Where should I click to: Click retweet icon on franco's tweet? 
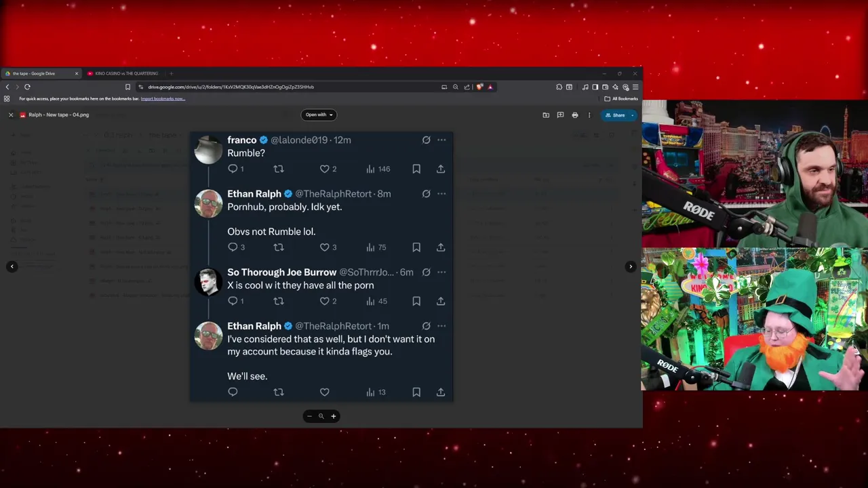tap(278, 169)
